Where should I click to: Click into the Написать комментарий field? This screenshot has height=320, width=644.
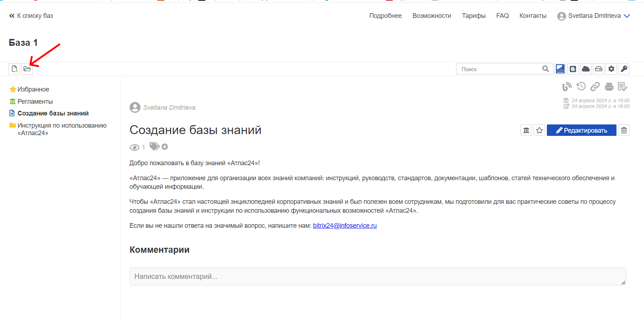click(x=378, y=276)
